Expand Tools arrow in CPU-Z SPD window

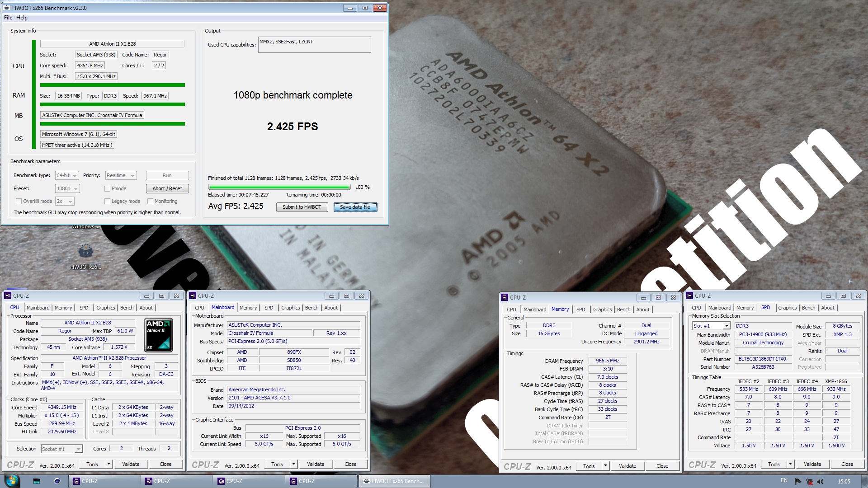[790, 464]
